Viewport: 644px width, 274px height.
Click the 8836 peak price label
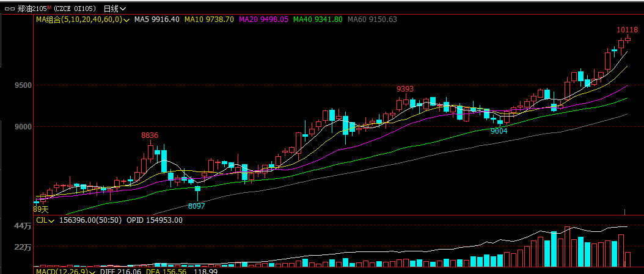[150, 135]
